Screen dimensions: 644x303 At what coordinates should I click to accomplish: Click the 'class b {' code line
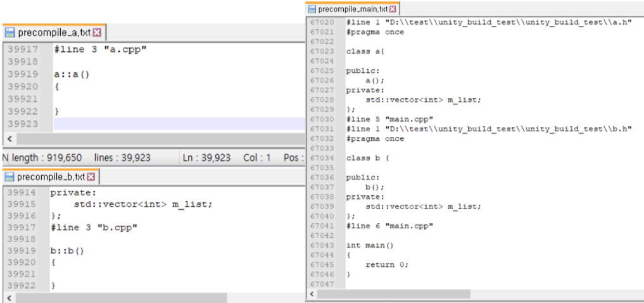[367, 158]
